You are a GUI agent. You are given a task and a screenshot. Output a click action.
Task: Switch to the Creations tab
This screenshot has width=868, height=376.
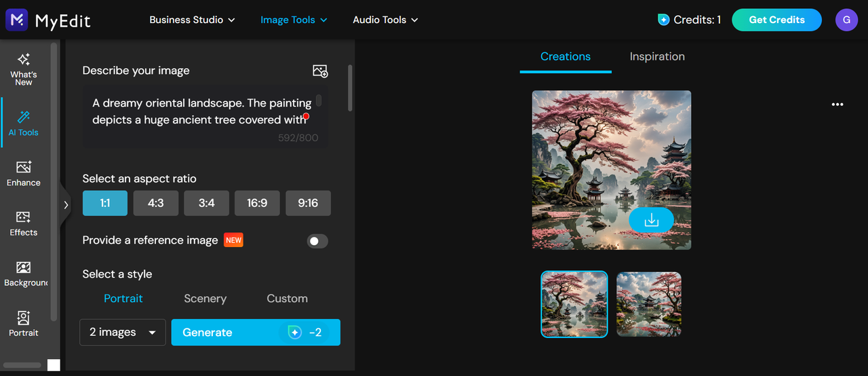[x=566, y=56]
